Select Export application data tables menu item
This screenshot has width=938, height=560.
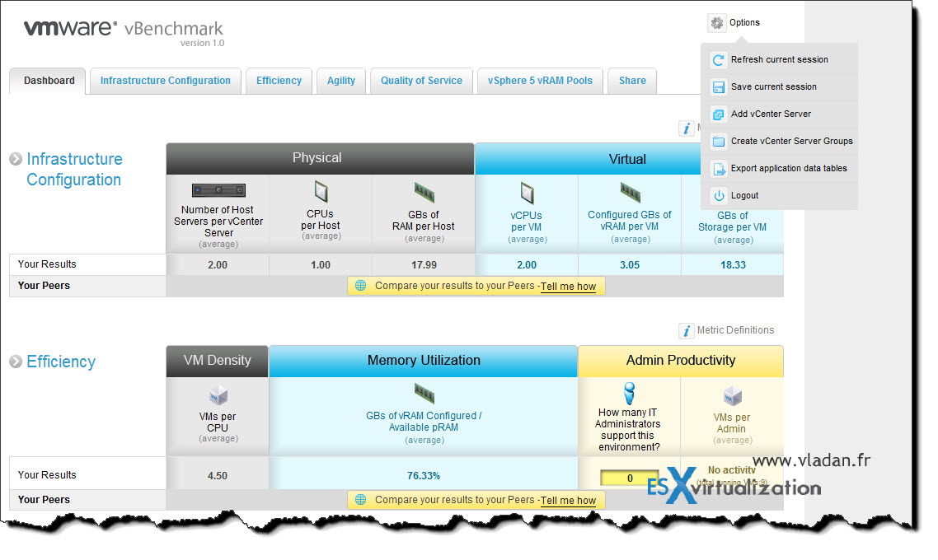pos(780,169)
